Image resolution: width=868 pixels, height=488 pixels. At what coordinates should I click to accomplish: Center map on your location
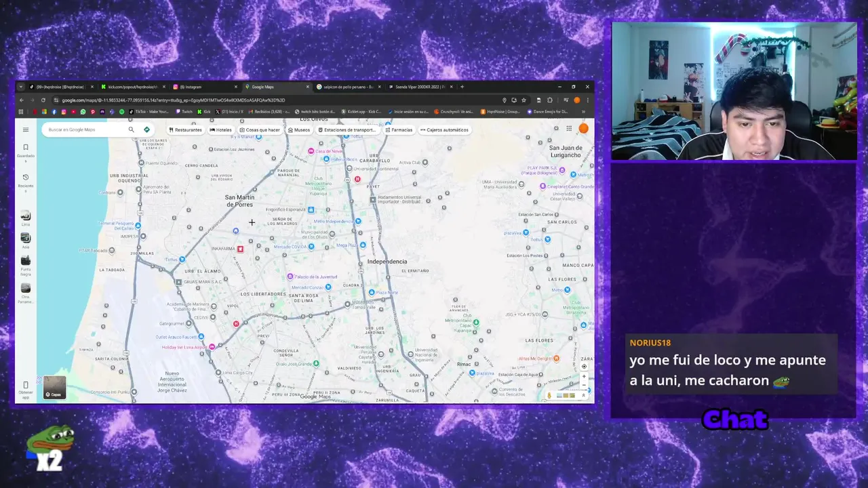[584, 366]
